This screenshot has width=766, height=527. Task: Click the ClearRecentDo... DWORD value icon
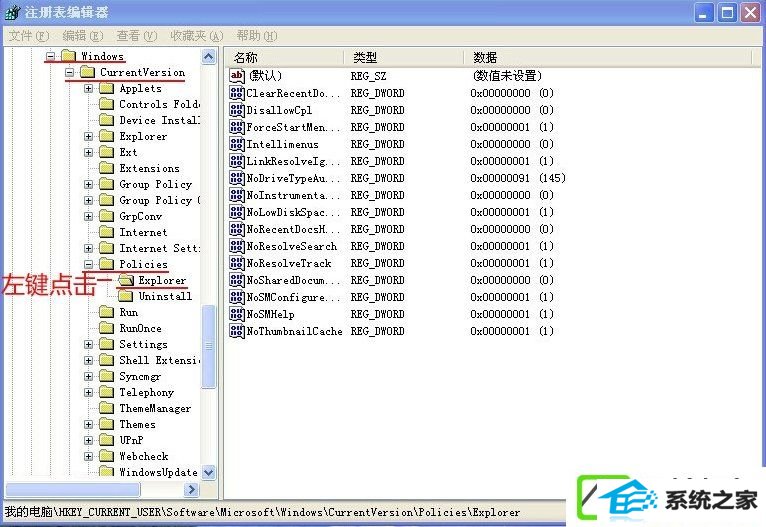click(x=237, y=93)
